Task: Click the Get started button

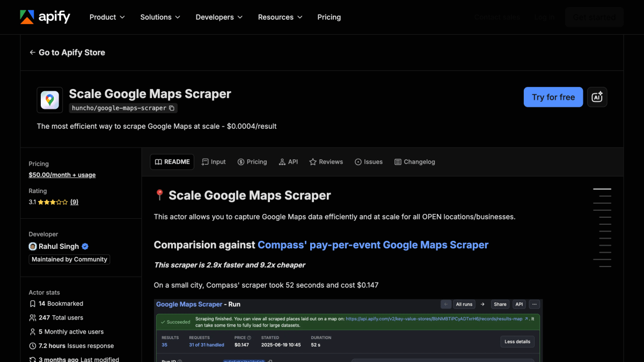Action: pos(594,17)
